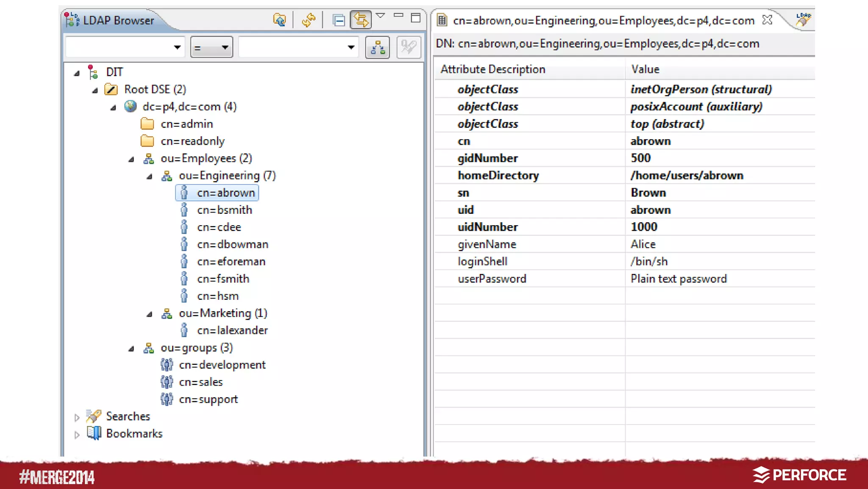Toggle the Link with Editor button

(x=360, y=20)
